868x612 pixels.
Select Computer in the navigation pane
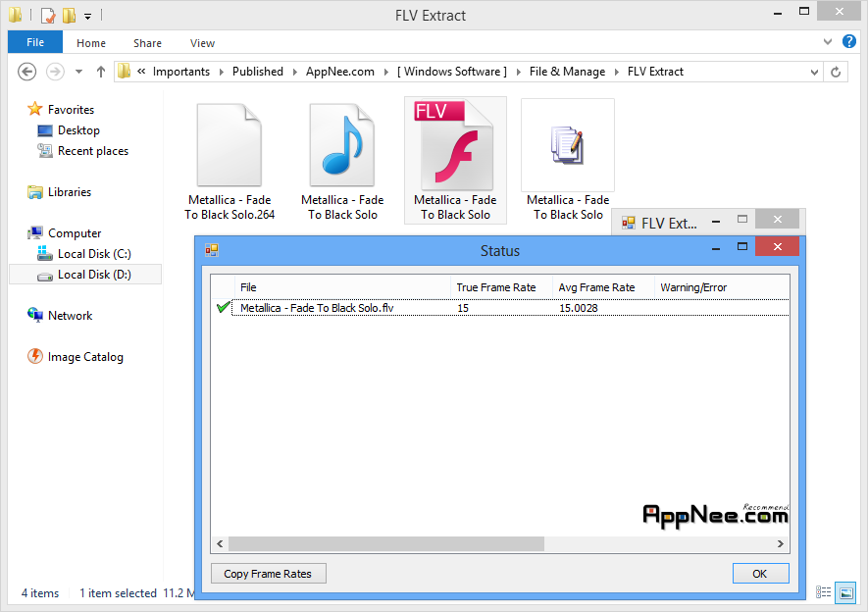coord(75,233)
